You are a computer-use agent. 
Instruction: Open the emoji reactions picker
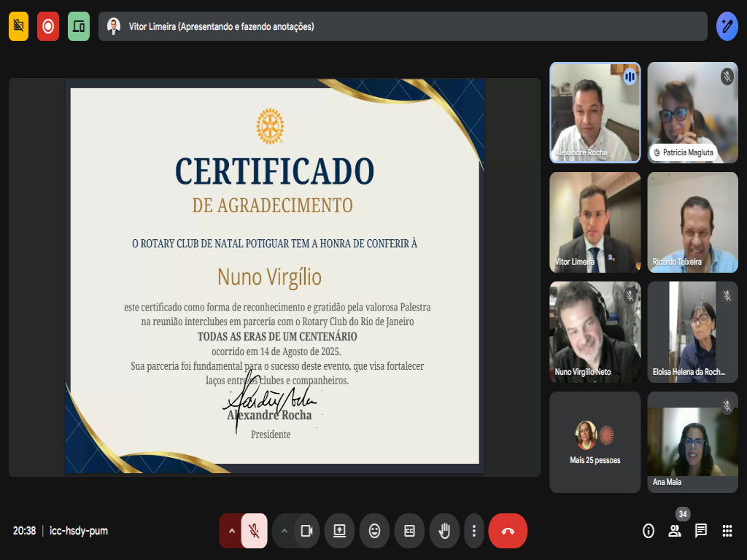374,531
